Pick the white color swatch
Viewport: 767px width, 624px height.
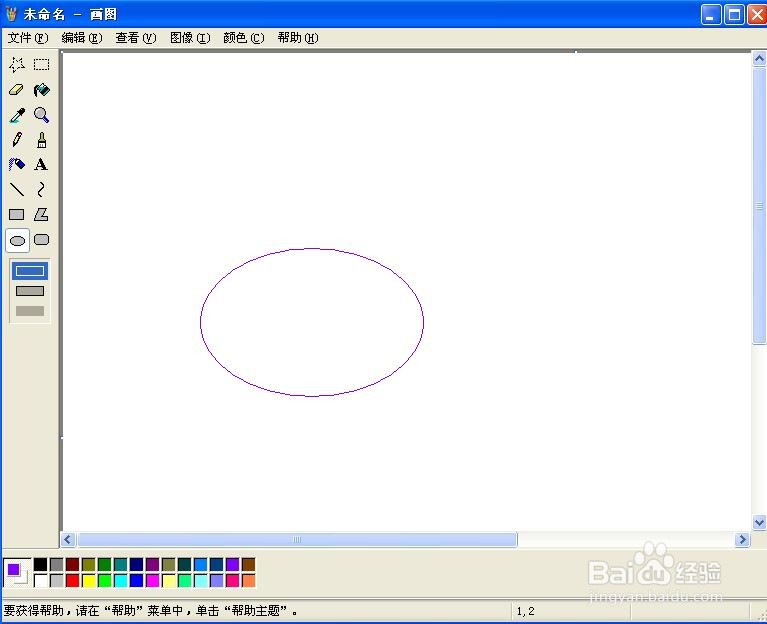pyautogui.click(x=41, y=580)
